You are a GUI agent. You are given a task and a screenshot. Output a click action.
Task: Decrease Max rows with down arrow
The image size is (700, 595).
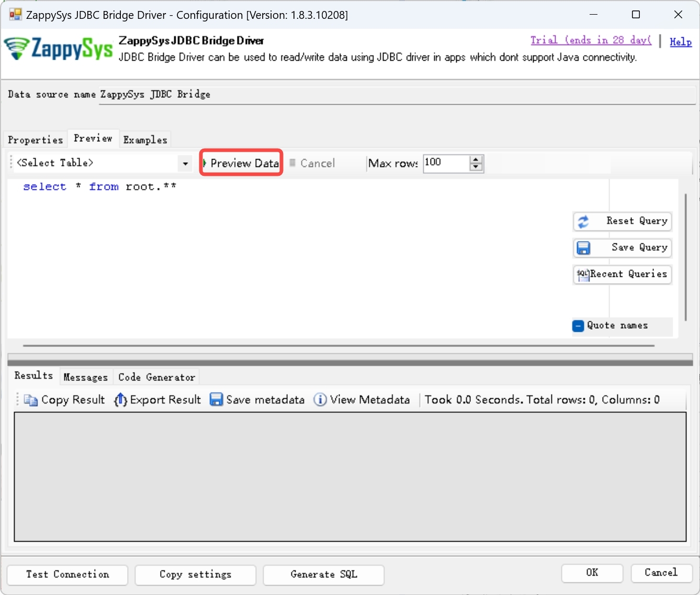[476, 167]
